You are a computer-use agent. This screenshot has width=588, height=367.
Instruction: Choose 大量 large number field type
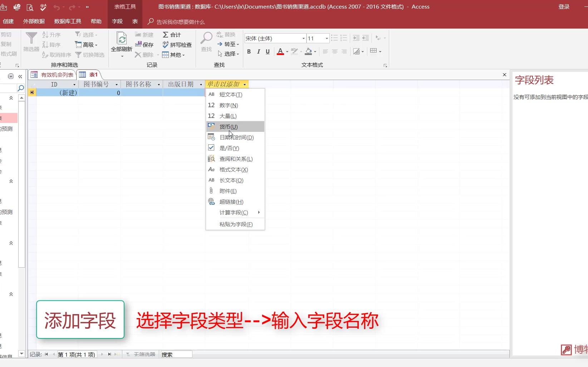tap(235, 116)
